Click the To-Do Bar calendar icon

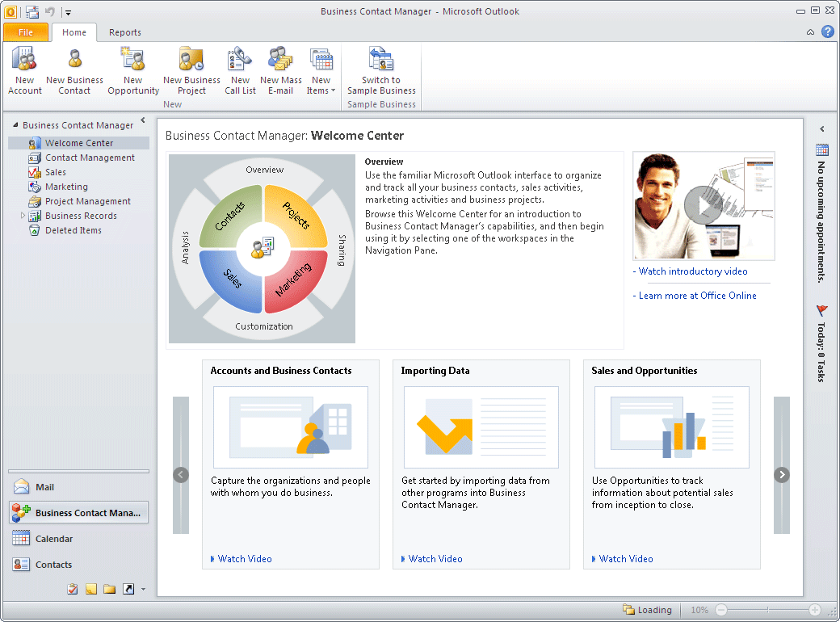821,150
